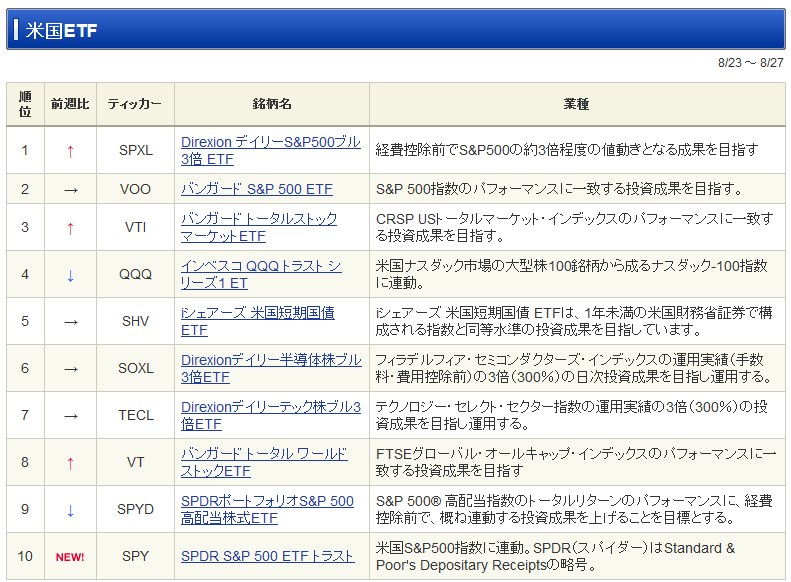Click the 8/23 ～ 8/27 date range

[x=751, y=63]
